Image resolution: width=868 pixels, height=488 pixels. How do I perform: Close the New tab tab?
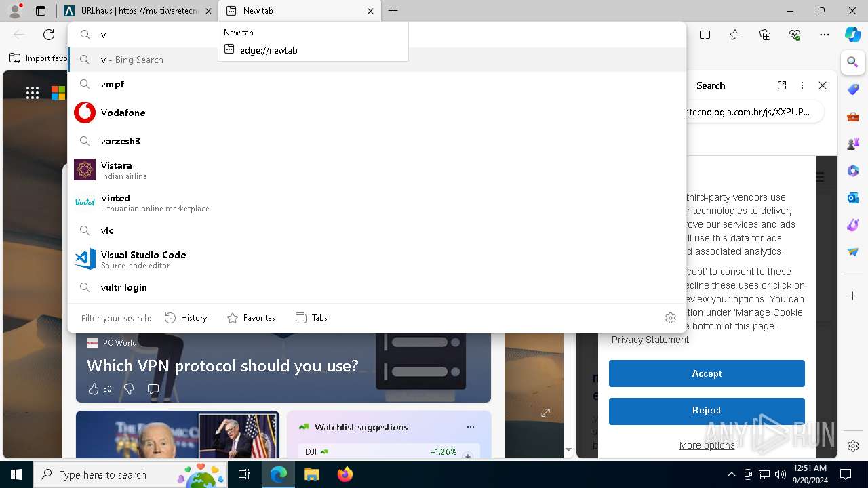point(370,11)
